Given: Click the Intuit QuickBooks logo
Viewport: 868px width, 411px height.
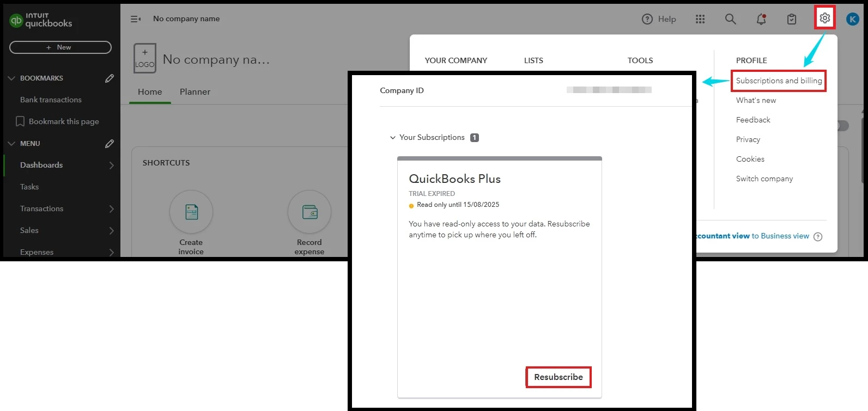Looking at the screenshot, I should (x=41, y=20).
